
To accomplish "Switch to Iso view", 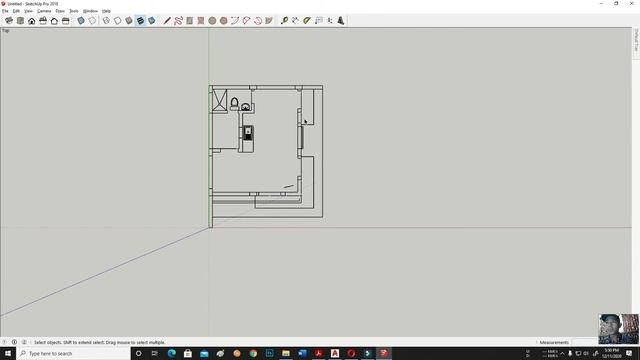I will point(9,20).
